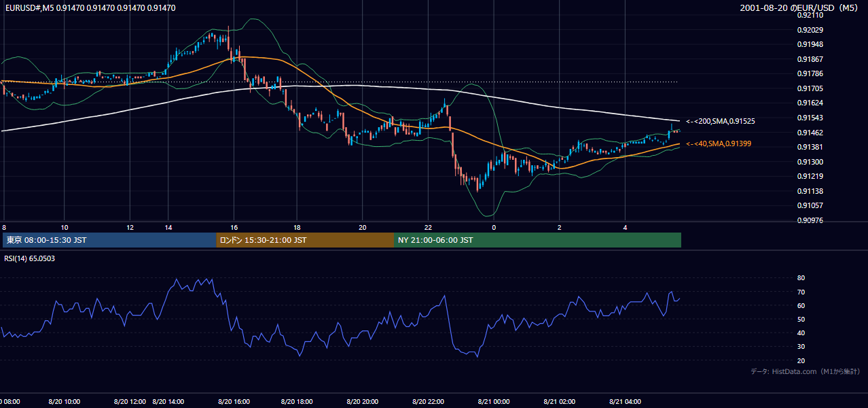Click the RSI scale value 50

click(x=801, y=319)
